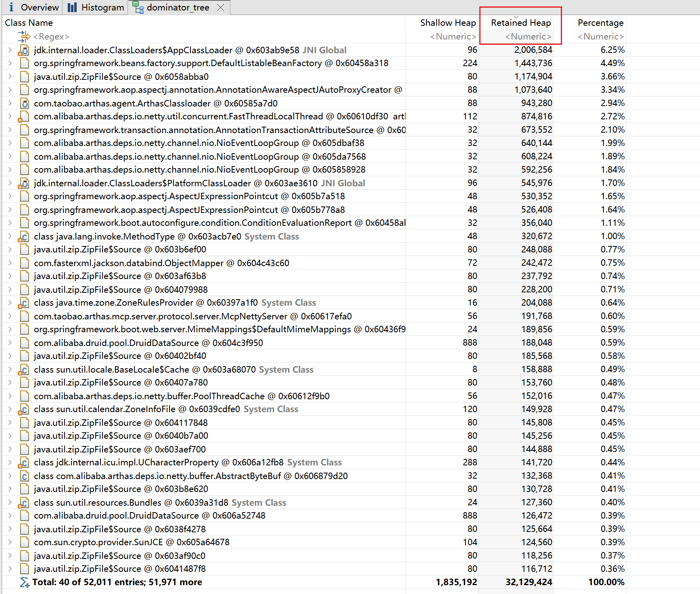The image size is (700, 594).
Task: Sort by Class Name column header
Action: [x=29, y=23]
